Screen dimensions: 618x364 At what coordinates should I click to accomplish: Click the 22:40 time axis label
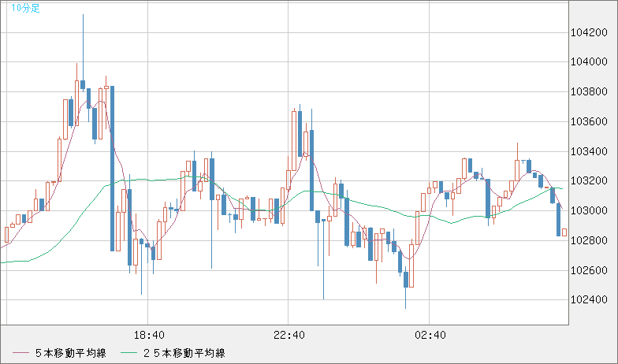click(x=289, y=336)
